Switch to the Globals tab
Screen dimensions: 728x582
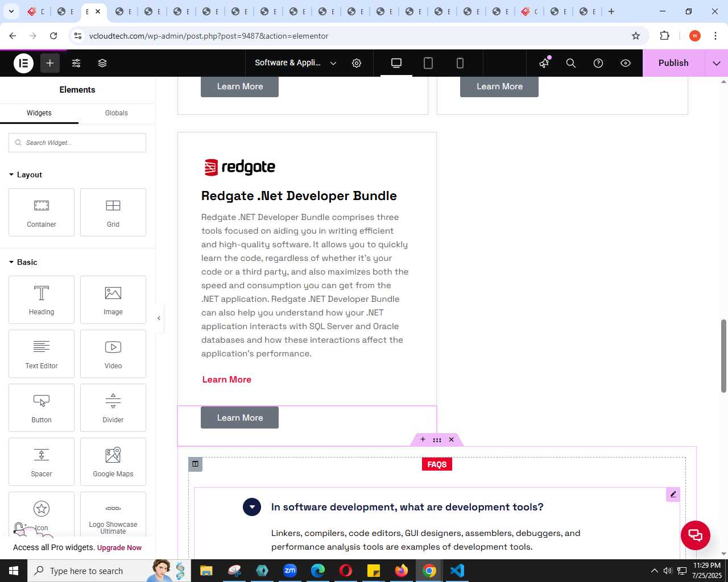coord(117,113)
